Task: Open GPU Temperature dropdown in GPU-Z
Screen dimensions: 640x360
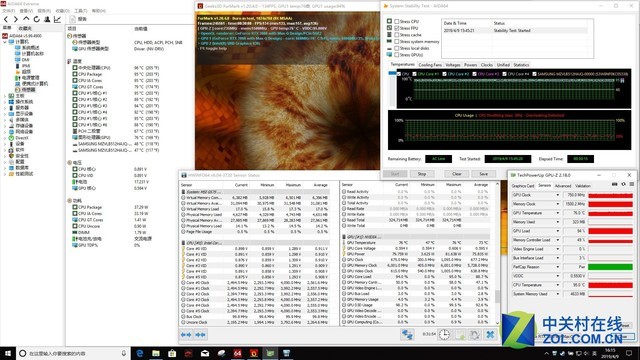Action: pyautogui.click(x=558, y=213)
